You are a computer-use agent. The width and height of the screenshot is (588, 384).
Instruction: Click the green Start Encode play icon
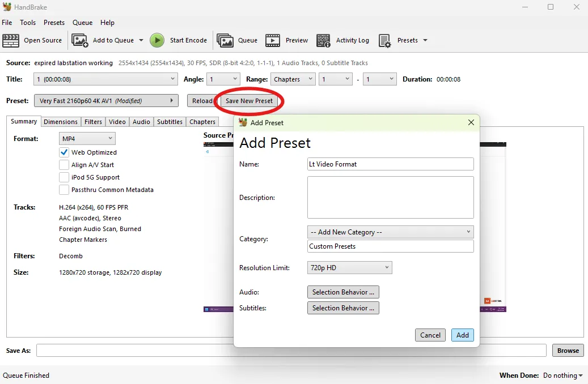click(157, 40)
